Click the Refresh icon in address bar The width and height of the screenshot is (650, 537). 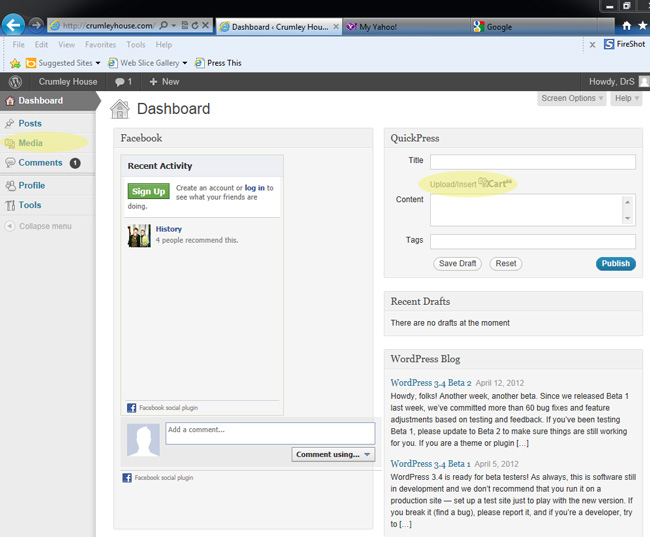[195, 25]
